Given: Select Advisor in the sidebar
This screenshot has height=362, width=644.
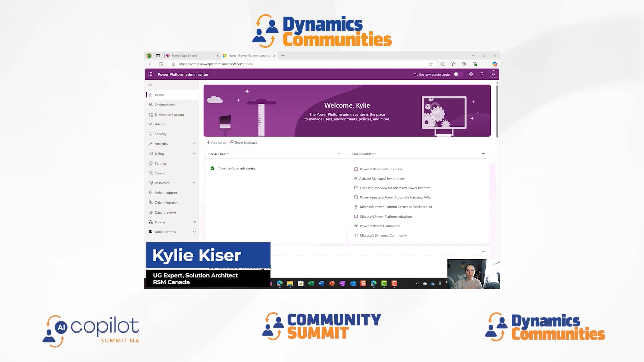Looking at the screenshot, I should tap(172, 124).
